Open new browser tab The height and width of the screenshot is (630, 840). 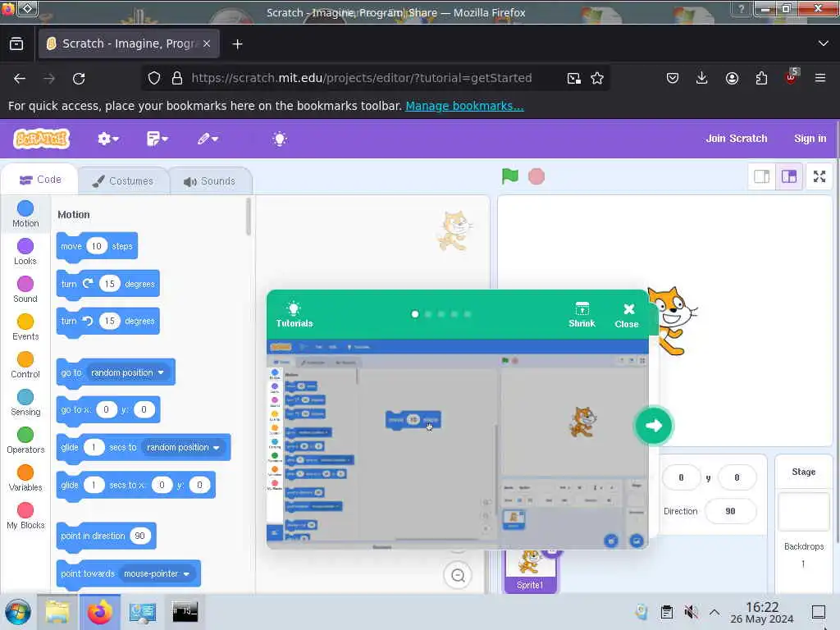click(x=237, y=44)
